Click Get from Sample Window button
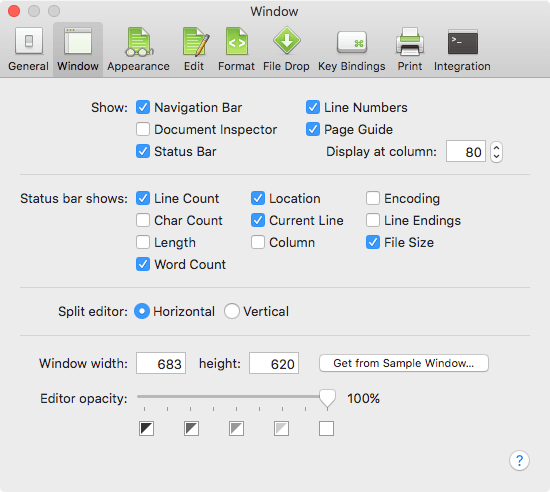Viewport: 550px width, 492px height. pos(404,363)
